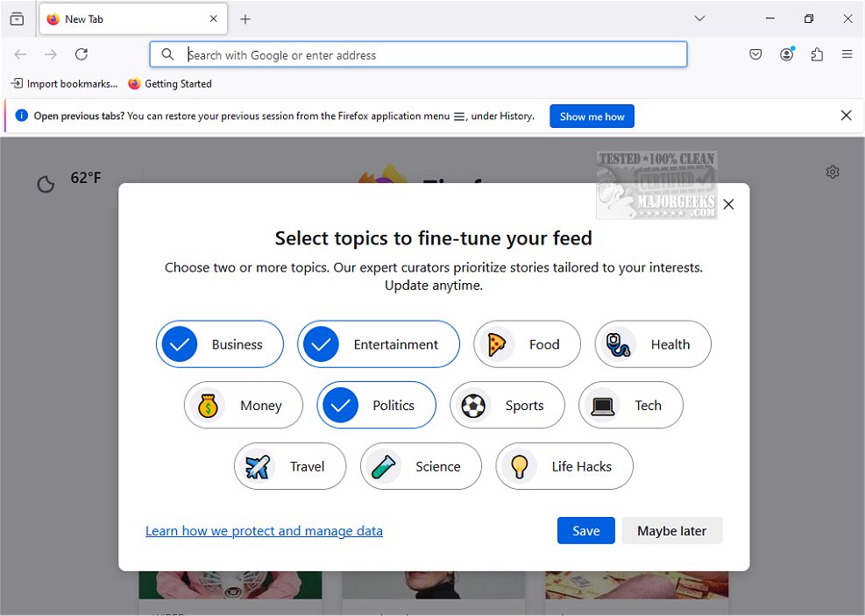The image size is (865, 616).
Task: Focus the Google search address bar
Action: coord(418,54)
